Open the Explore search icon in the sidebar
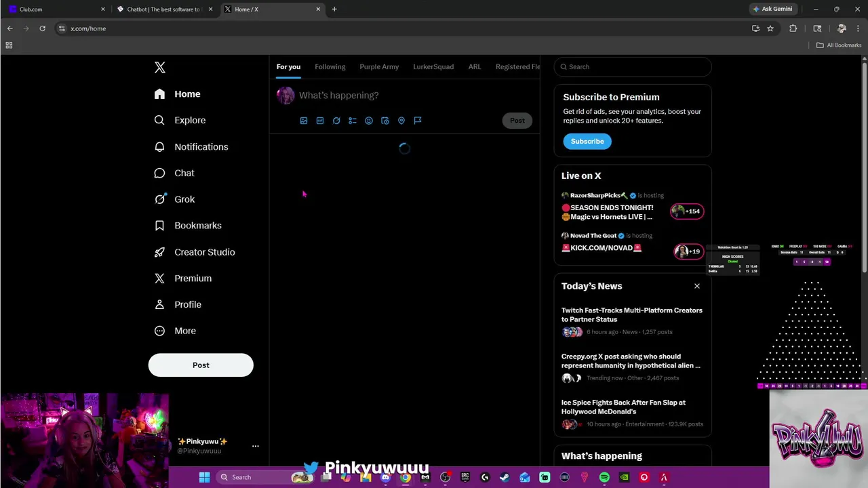Viewport: 868px width, 488px height. tap(159, 120)
